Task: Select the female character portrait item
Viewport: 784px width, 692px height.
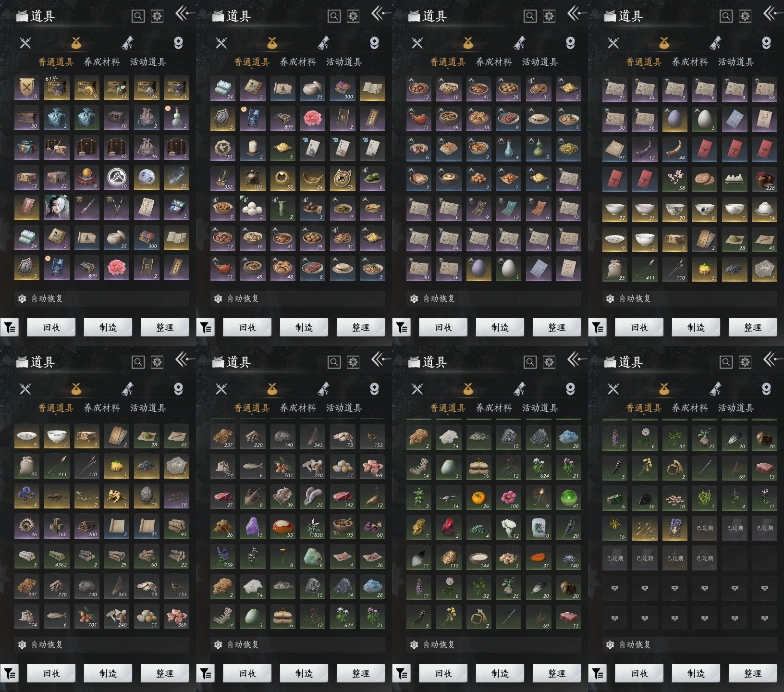Action: 57,207
